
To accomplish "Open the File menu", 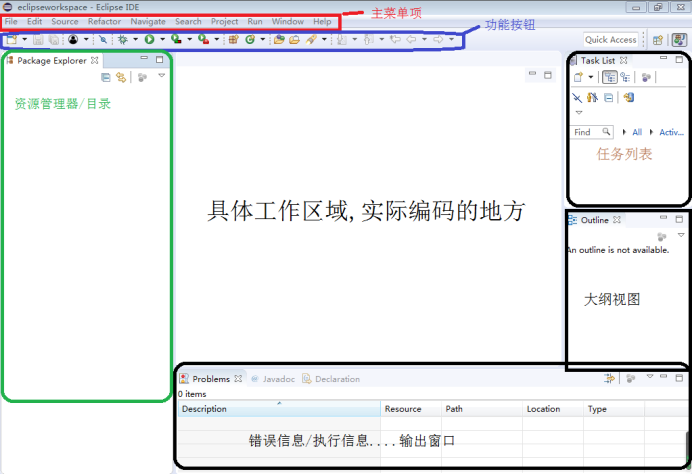I will coord(11,22).
